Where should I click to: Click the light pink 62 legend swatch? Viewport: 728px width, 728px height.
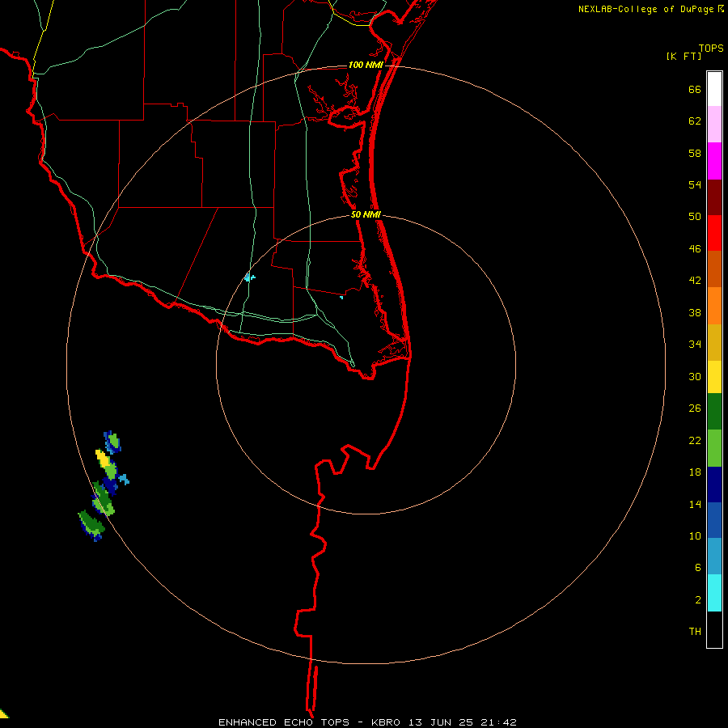pyautogui.click(x=714, y=125)
